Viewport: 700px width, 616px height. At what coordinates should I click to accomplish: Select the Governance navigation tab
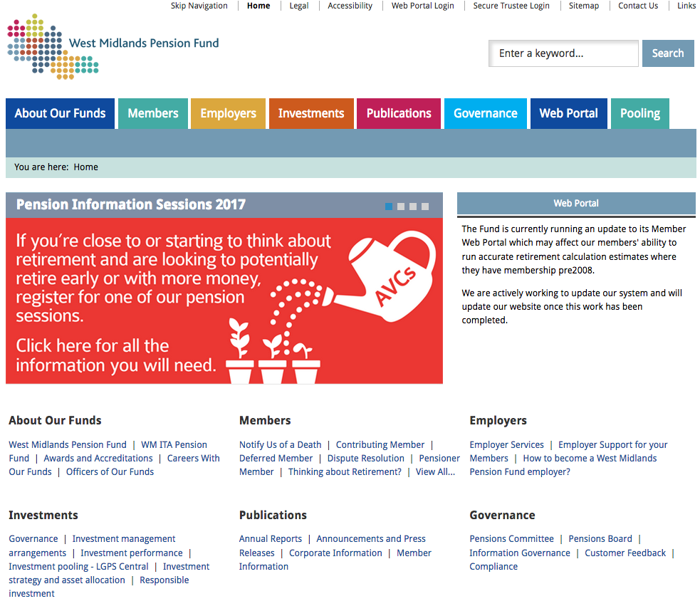[x=485, y=114]
